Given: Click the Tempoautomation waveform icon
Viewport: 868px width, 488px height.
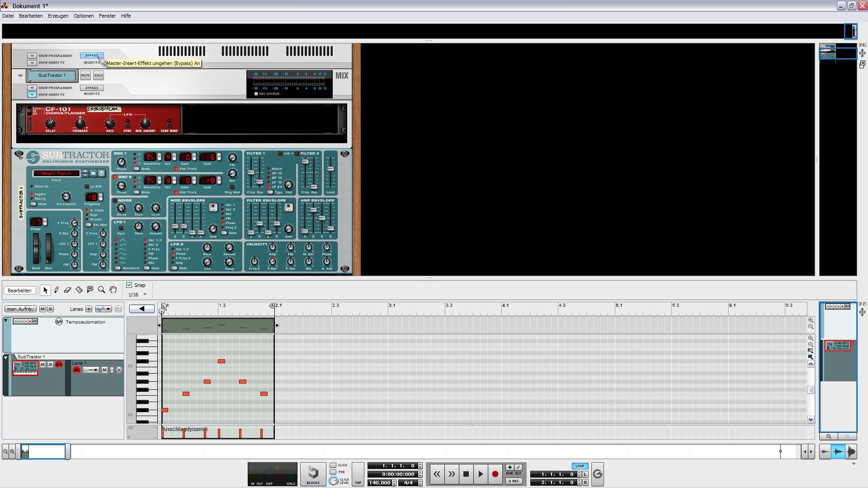Looking at the screenshot, I should (x=59, y=322).
